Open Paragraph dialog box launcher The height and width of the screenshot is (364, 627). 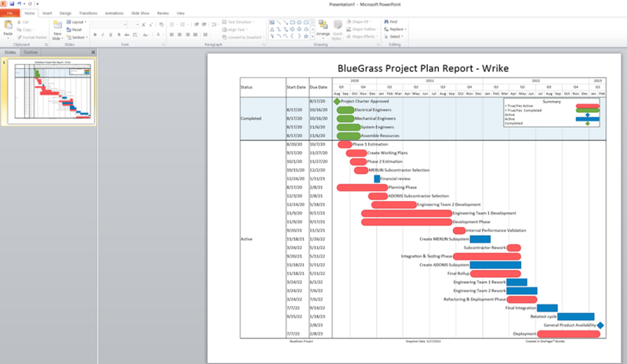tap(263, 45)
